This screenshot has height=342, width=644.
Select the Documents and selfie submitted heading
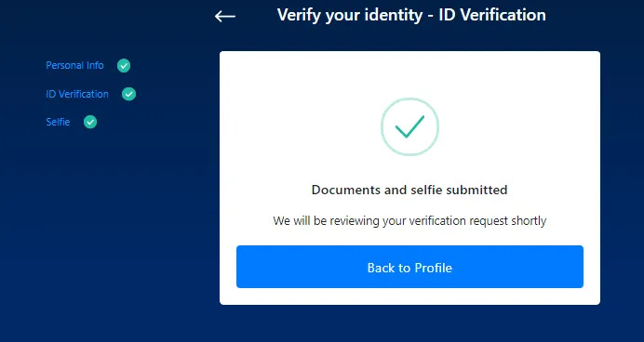point(409,190)
